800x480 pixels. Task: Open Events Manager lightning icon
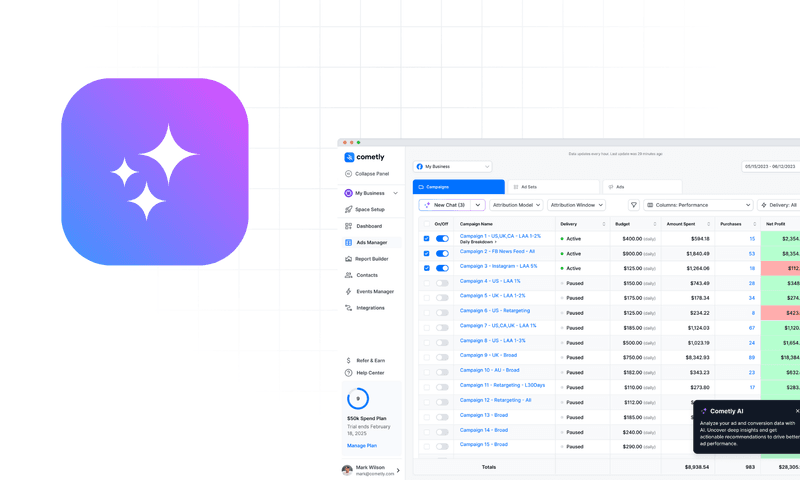(x=348, y=292)
